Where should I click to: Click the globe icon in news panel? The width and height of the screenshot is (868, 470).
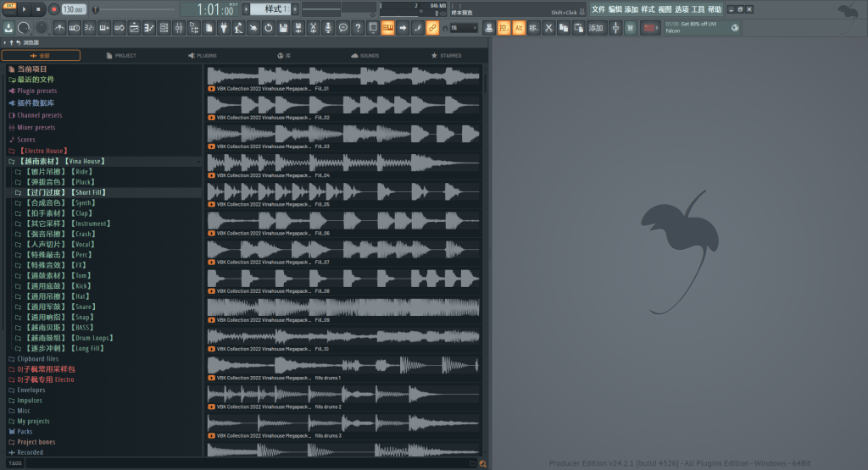[735, 28]
